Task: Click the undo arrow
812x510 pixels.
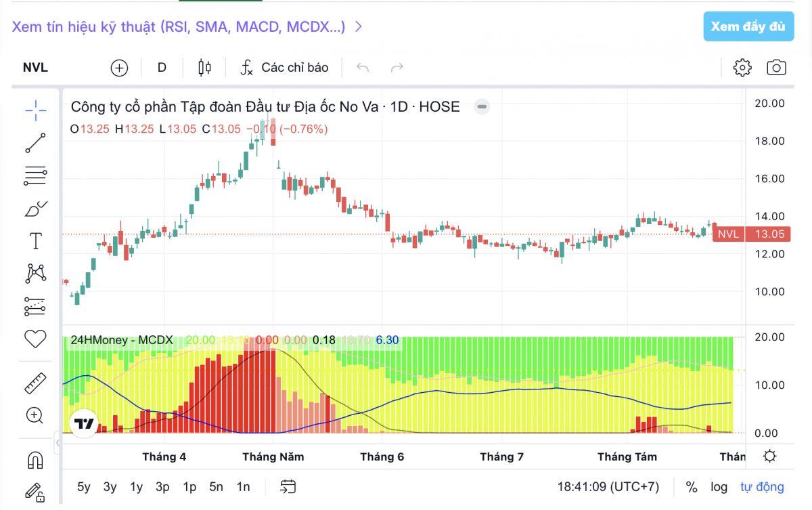Action: pos(363,68)
